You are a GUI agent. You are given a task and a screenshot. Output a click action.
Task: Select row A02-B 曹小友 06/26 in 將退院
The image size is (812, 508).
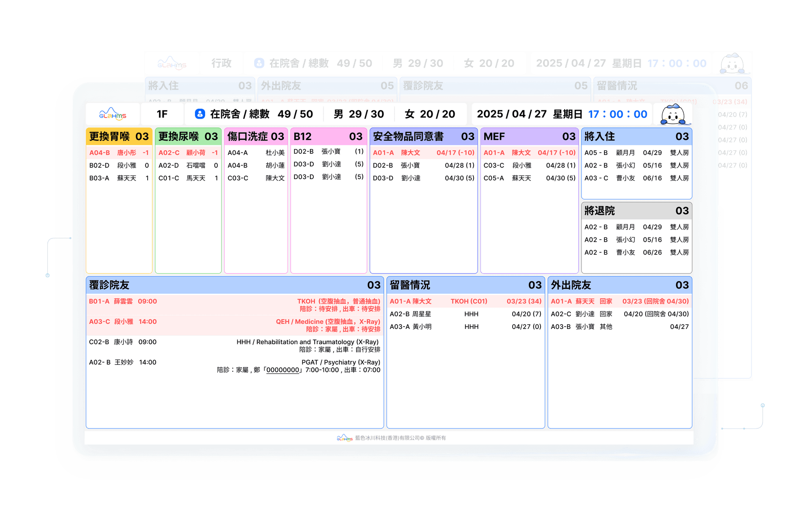point(636,252)
